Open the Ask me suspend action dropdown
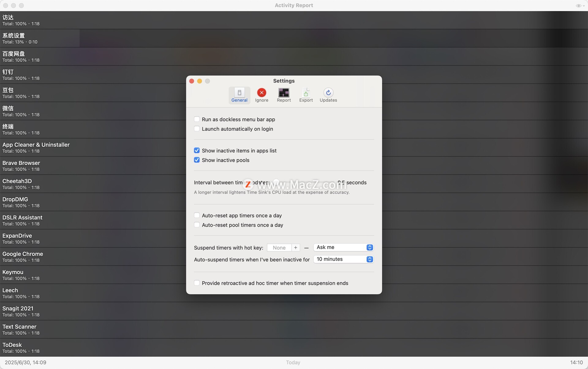Image resolution: width=588 pixels, height=369 pixels. 343,247
